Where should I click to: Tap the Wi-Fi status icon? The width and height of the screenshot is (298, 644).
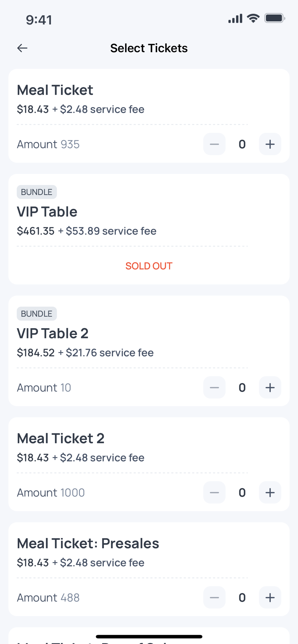pos(253,18)
